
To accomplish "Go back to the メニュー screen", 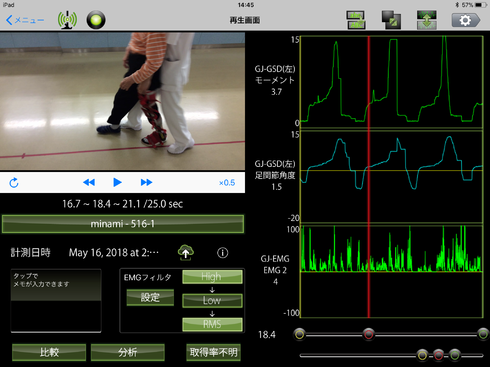I will 25,20.
